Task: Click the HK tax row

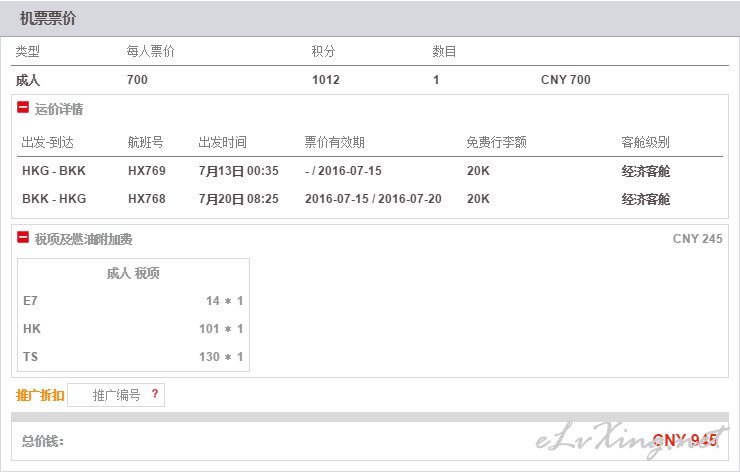Action: click(133, 329)
